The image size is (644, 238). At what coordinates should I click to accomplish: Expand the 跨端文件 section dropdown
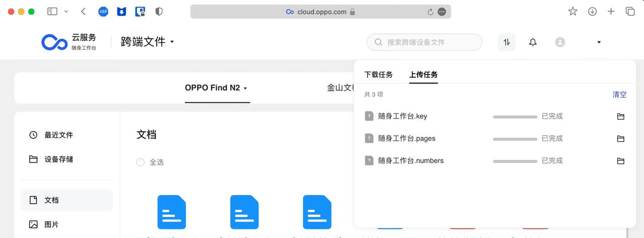click(148, 42)
